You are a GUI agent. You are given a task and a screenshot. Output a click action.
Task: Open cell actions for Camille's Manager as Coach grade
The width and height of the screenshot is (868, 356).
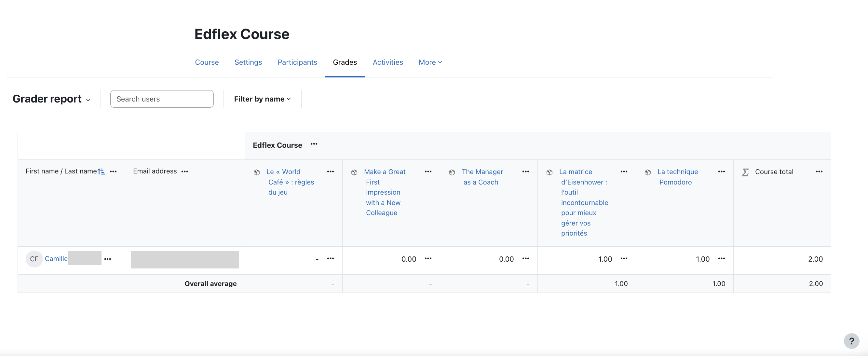(526, 259)
